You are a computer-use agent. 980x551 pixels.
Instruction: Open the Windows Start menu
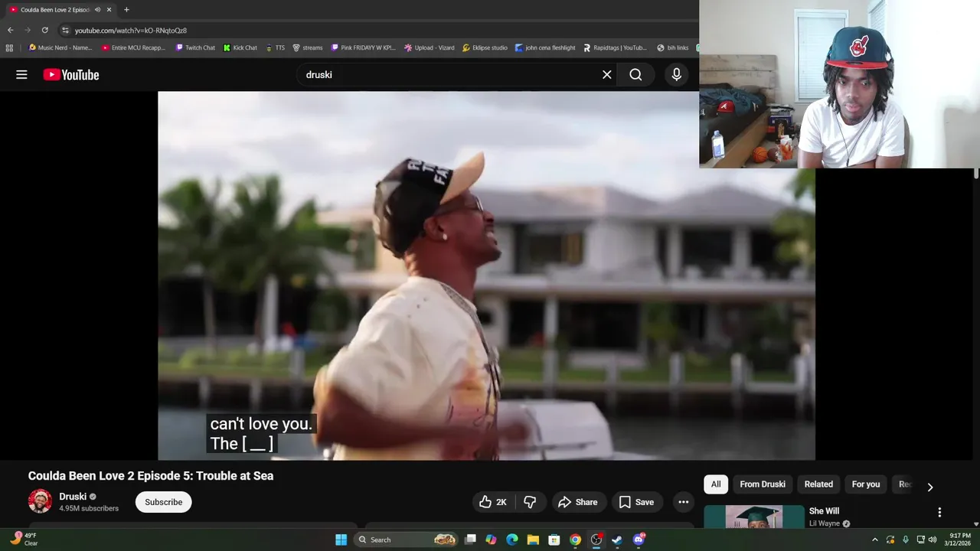[341, 540]
